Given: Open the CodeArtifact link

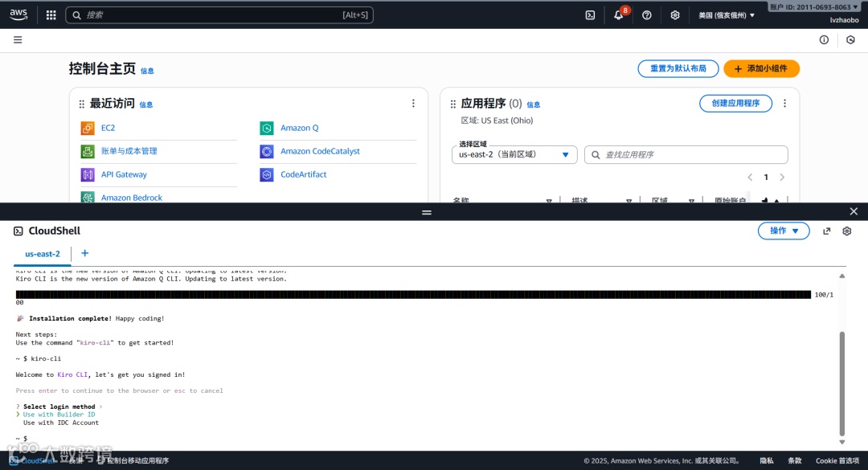Looking at the screenshot, I should (303, 174).
